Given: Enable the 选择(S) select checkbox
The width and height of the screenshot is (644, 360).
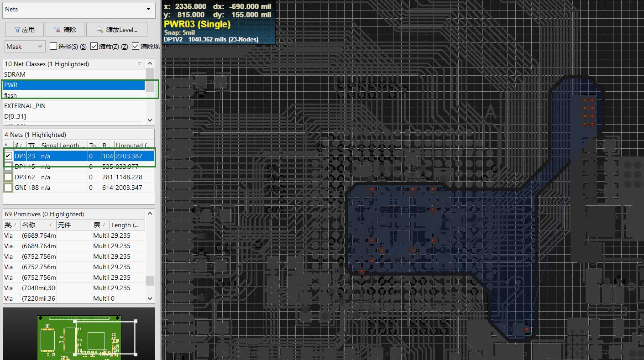Looking at the screenshot, I should [53, 47].
